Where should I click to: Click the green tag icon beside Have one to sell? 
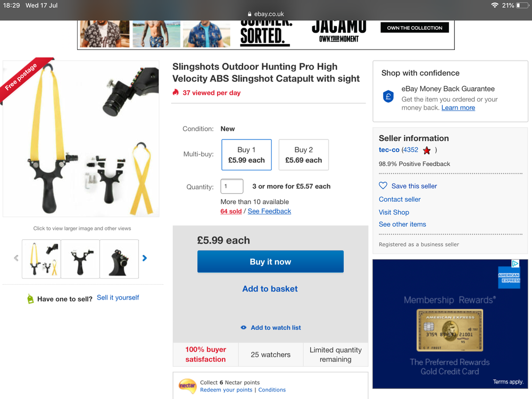click(30, 298)
